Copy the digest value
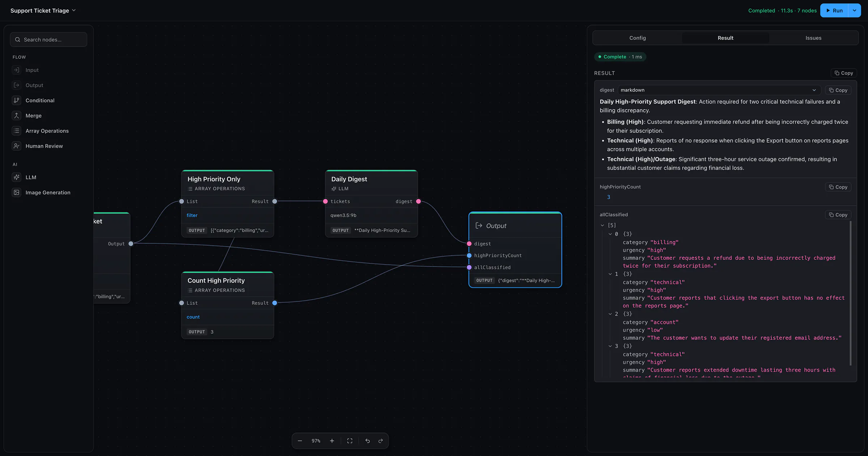This screenshot has width=868, height=456. (838, 90)
